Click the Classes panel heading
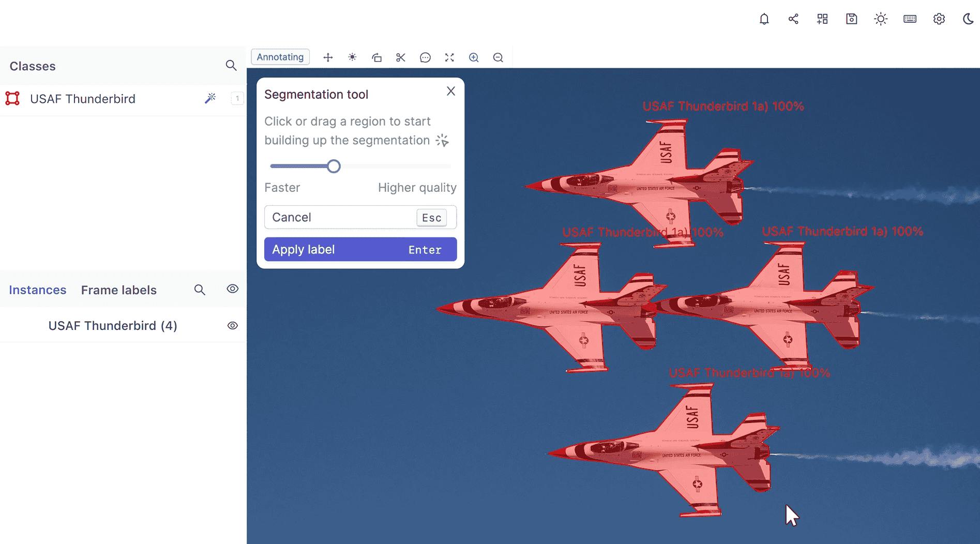The width and height of the screenshot is (980, 544). 33,66
